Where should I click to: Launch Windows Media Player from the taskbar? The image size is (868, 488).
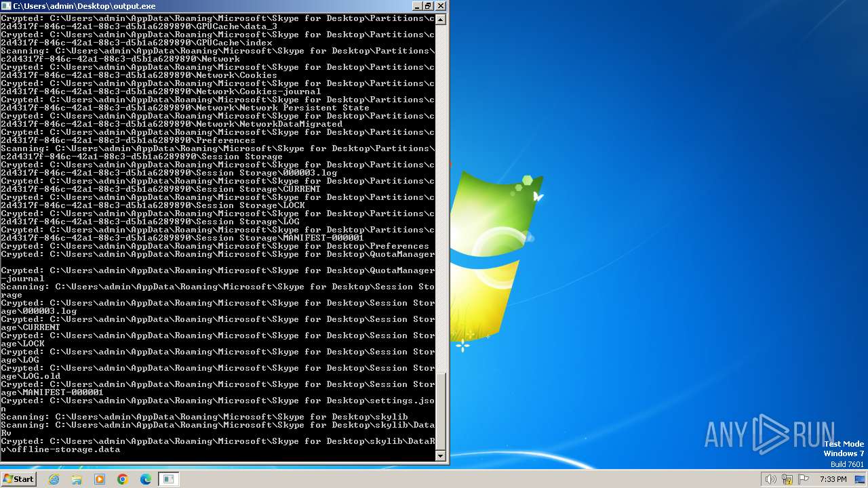(100, 479)
